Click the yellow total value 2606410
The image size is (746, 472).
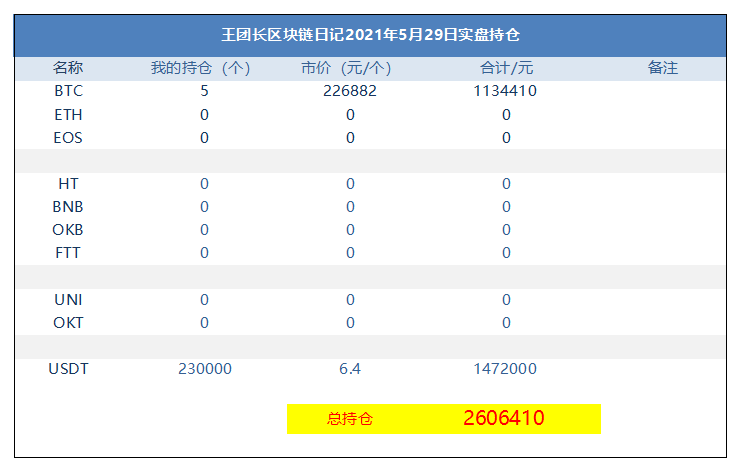[503, 418]
